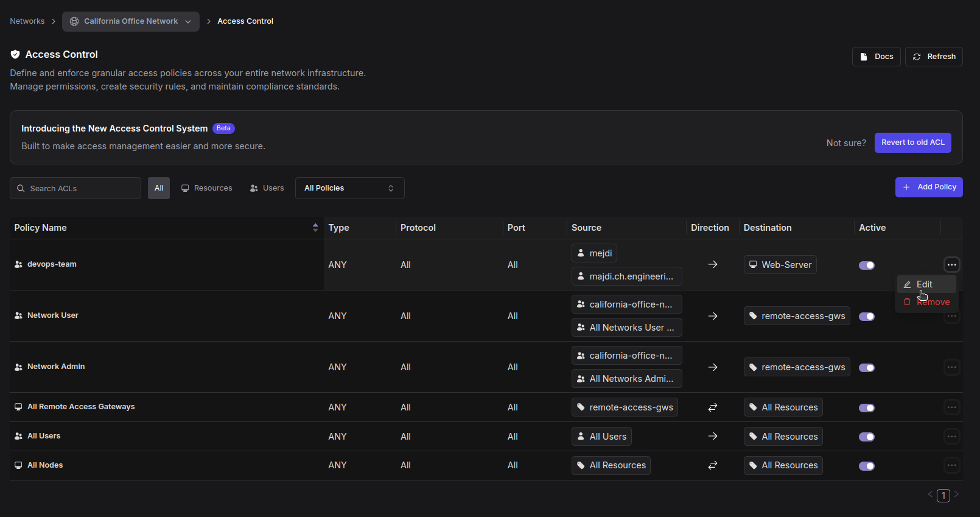This screenshot has height=517, width=980.
Task: Switch to the Resources filter tab
Action: tap(206, 188)
